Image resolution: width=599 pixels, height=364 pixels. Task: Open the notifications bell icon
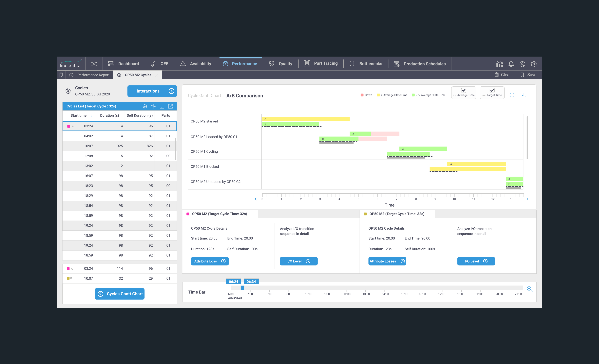tap(511, 64)
